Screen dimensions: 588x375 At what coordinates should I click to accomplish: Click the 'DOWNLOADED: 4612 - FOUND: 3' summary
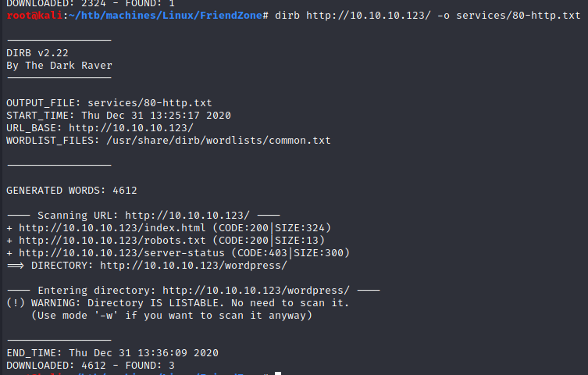91,366
